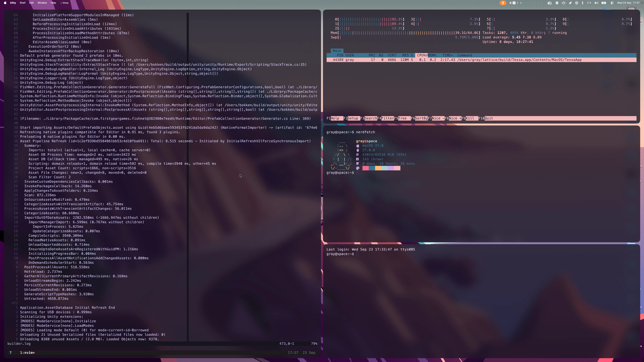Click the orange color block in nerdfetch
The height and width of the screenshot is (362, 644).
pos(378,168)
